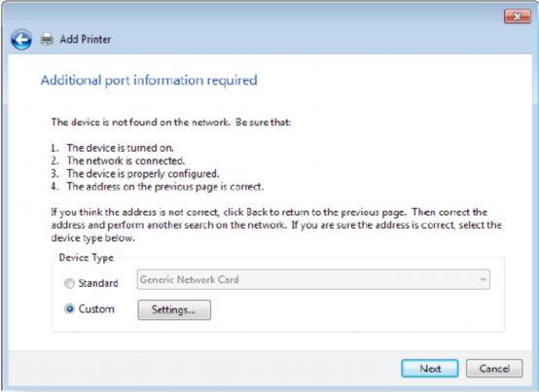539x392 pixels.
Task: Click the Standard label text
Action: pos(98,283)
